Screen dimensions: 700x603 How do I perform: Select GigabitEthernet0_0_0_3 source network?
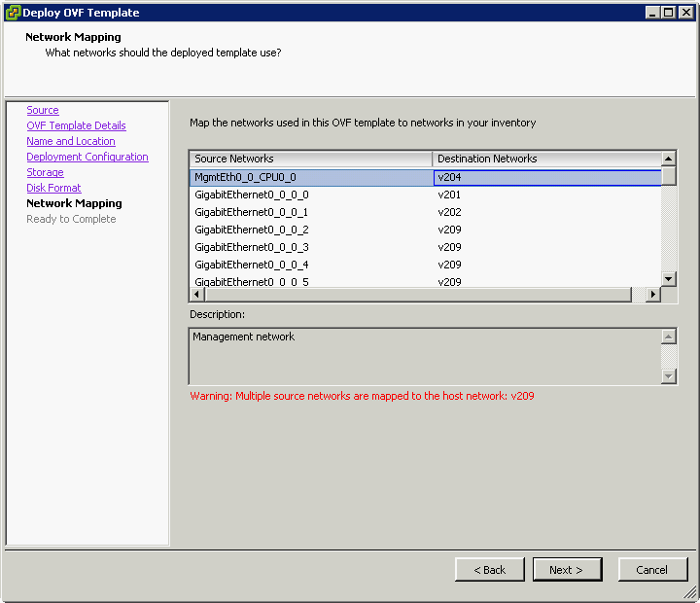[x=252, y=247]
